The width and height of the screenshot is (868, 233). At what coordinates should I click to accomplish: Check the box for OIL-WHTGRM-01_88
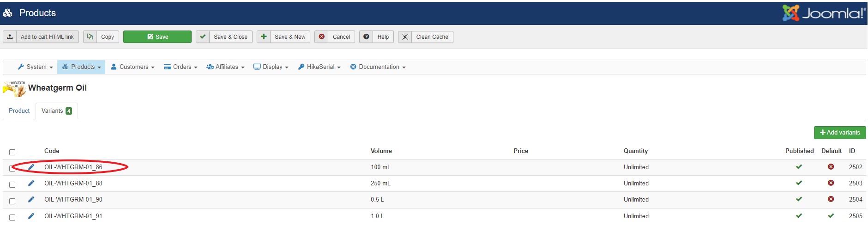12,184
